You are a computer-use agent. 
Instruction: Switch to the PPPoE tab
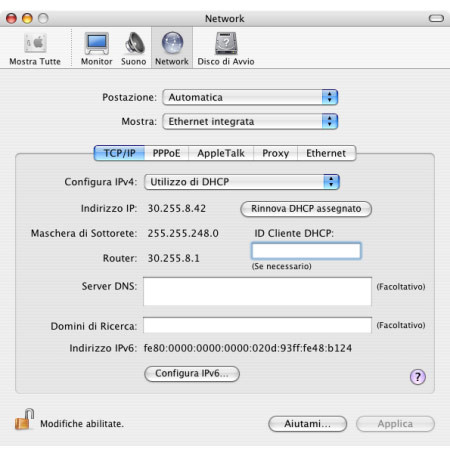click(166, 153)
